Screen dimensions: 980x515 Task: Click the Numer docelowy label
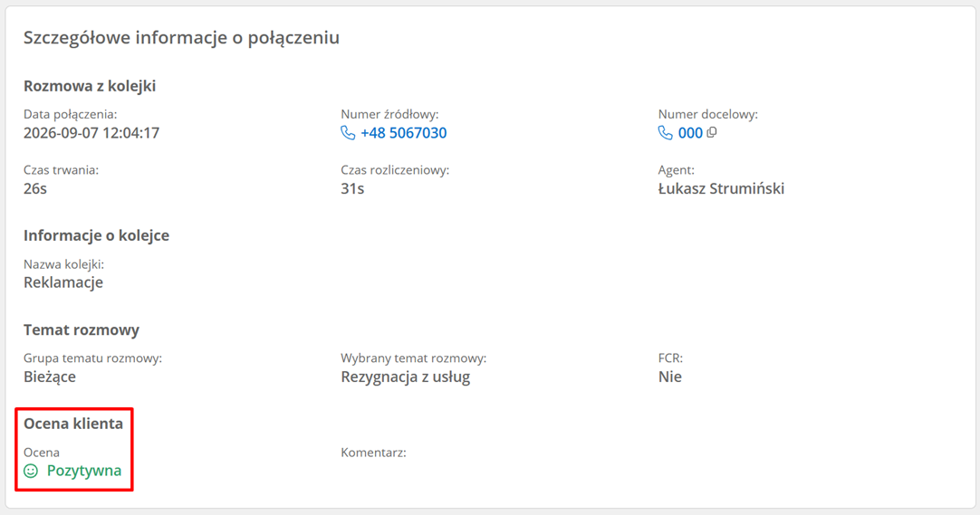click(x=707, y=114)
